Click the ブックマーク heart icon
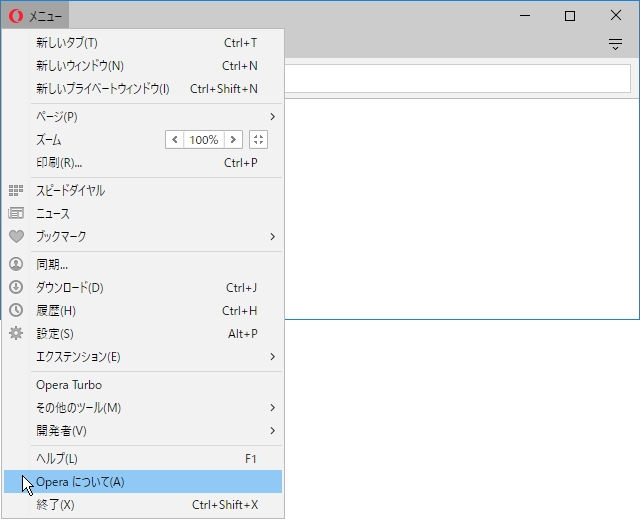640x519 pixels. coord(16,237)
